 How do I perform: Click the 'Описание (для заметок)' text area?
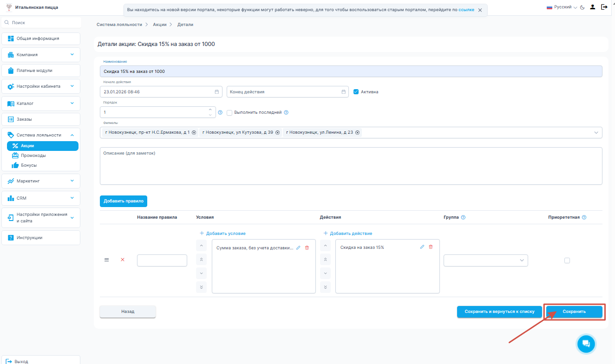coord(351,166)
